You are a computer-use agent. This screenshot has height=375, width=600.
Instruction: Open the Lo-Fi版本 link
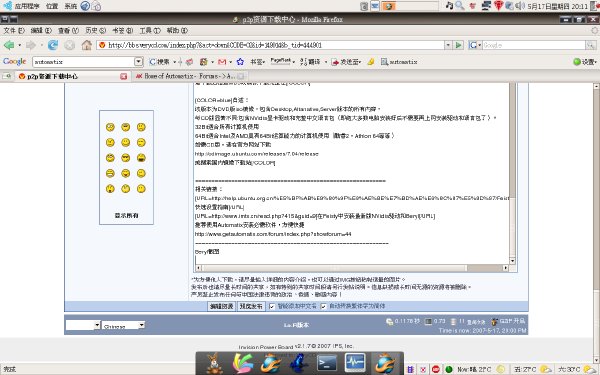296,325
